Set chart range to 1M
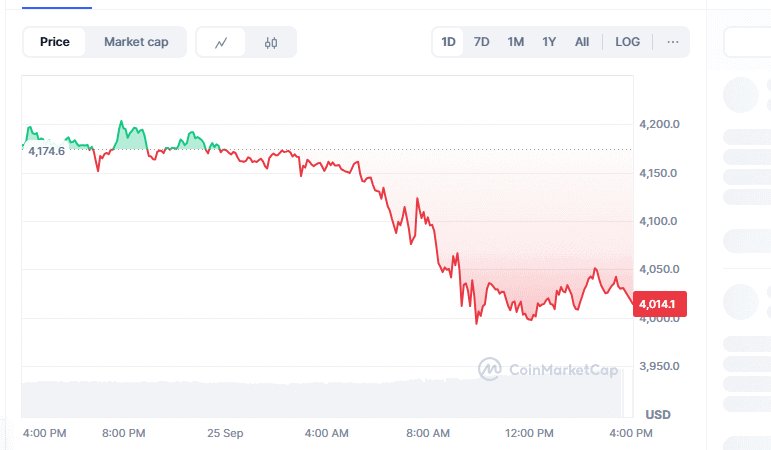Viewport: 771px width, 450px height. 515,42
